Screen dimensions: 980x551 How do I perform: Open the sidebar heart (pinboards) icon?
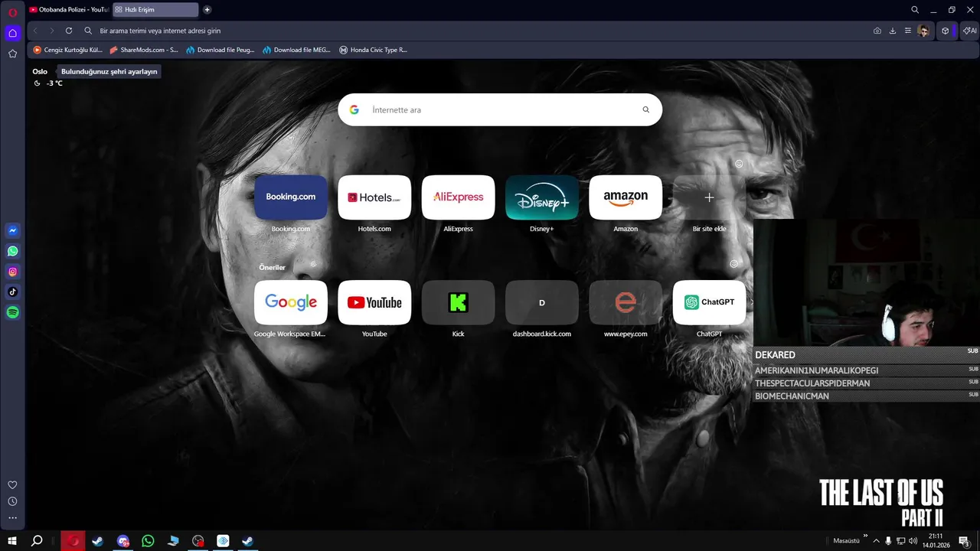(x=12, y=484)
